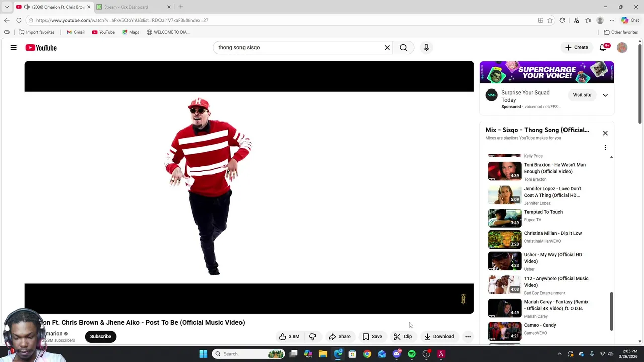
Task: Open the browser media control icon
Action: point(576,20)
